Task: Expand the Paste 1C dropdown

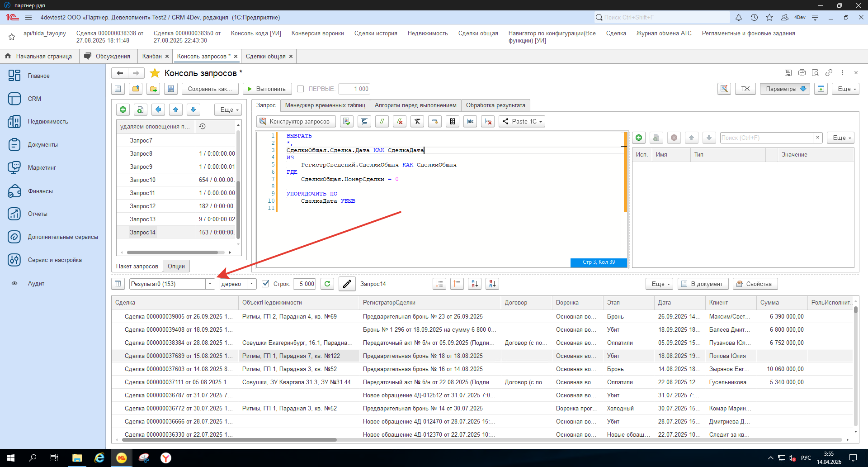Action: point(522,122)
